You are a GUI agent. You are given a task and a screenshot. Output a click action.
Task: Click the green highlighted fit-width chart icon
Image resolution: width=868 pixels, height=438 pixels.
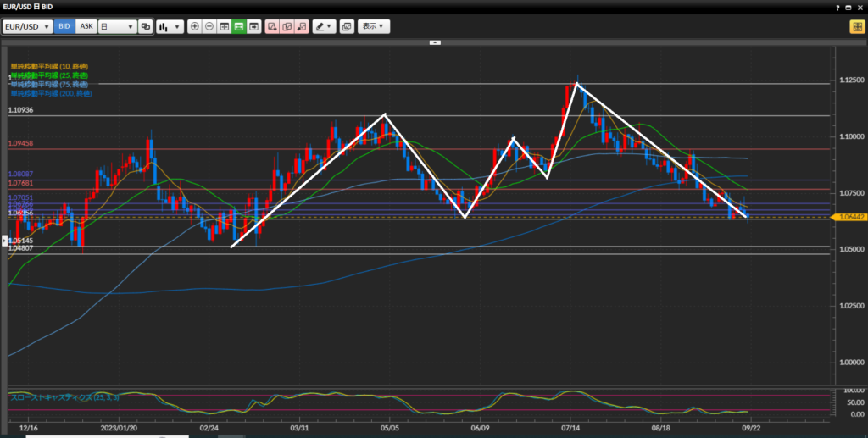pyautogui.click(x=239, y=26)
